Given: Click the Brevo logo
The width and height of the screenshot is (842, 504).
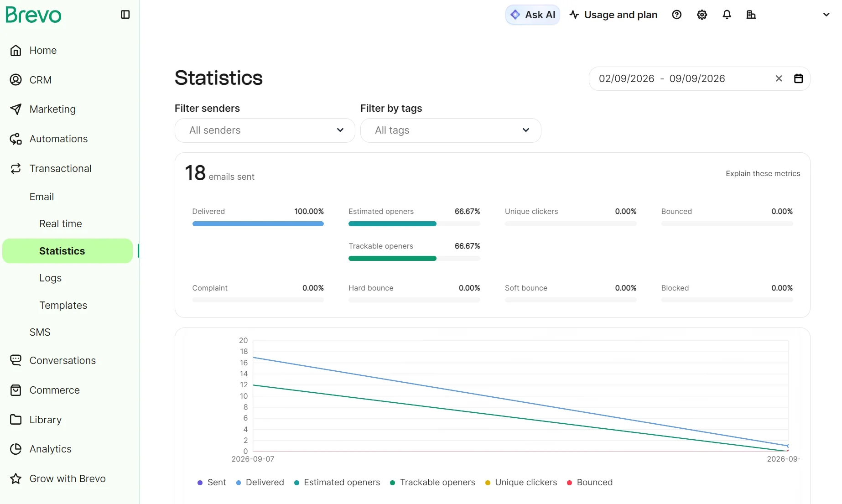Looking at the screenshot, I should 33,15.
